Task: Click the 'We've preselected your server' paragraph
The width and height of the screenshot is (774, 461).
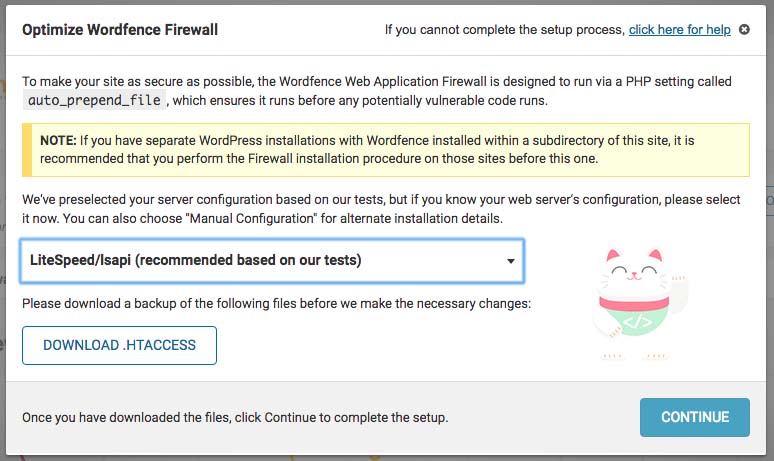Action: tap(381, 209)
